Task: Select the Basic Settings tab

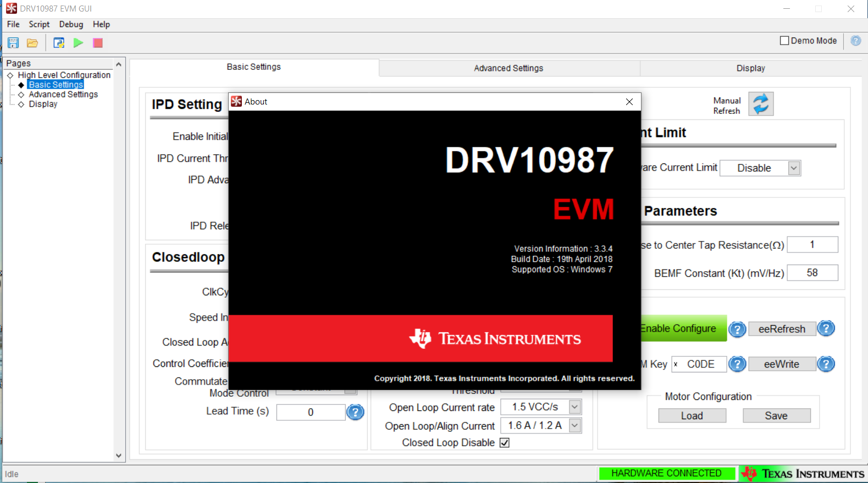Action: (x=254, y=67)
